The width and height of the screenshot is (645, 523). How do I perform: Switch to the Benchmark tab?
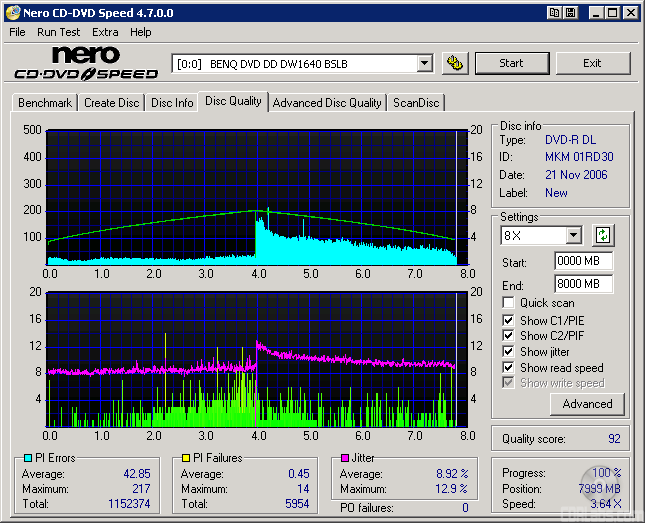click(45, 103)
